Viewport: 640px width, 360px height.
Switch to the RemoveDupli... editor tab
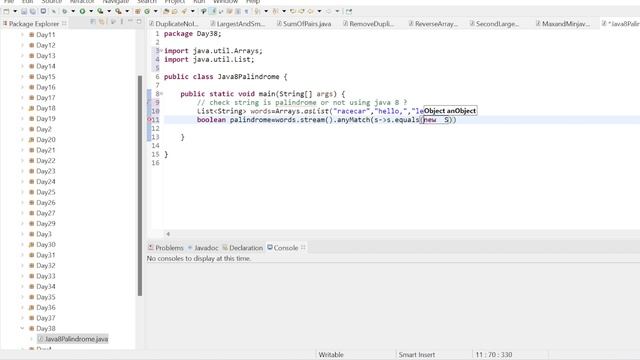(369, 24)
